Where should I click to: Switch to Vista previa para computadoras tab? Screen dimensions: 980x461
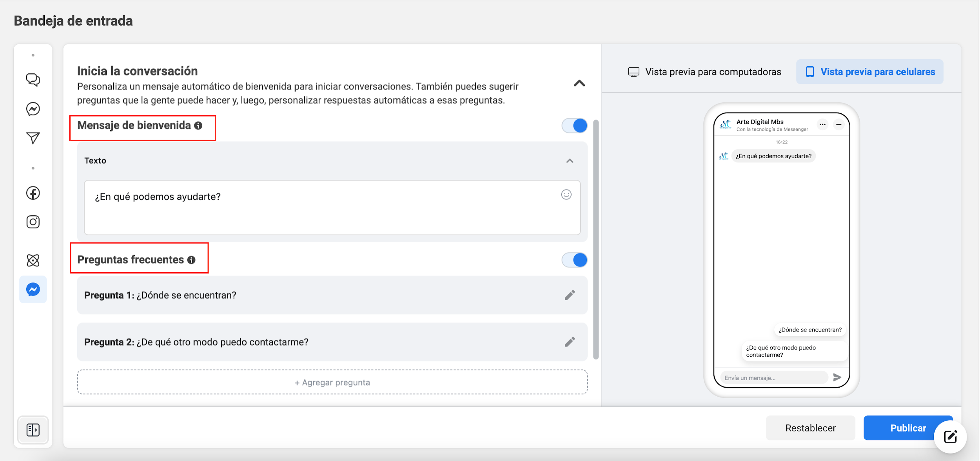pyautogui.click(x=704, y=72)
